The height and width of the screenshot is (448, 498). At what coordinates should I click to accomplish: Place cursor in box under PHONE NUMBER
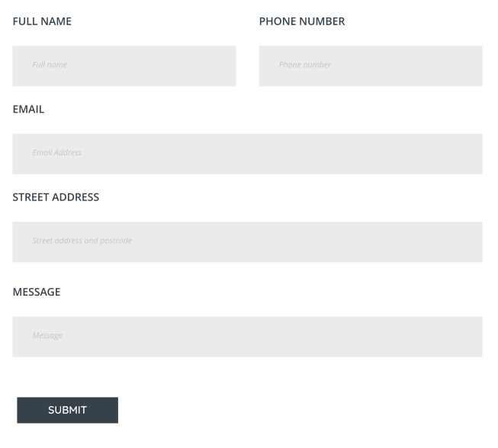[x=370, y=66]
